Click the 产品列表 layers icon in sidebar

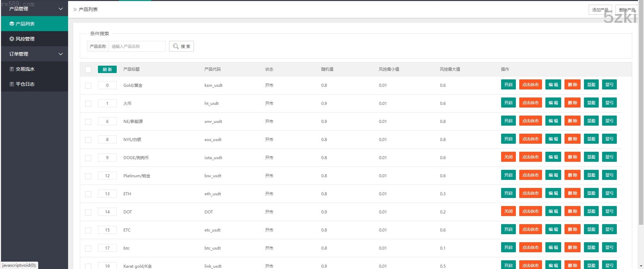coord(12,24)
